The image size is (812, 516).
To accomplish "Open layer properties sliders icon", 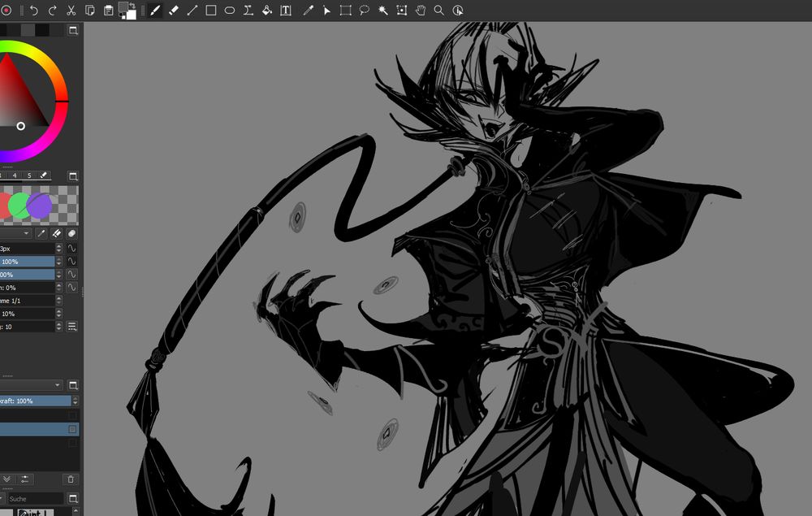I will click(24, 479).
